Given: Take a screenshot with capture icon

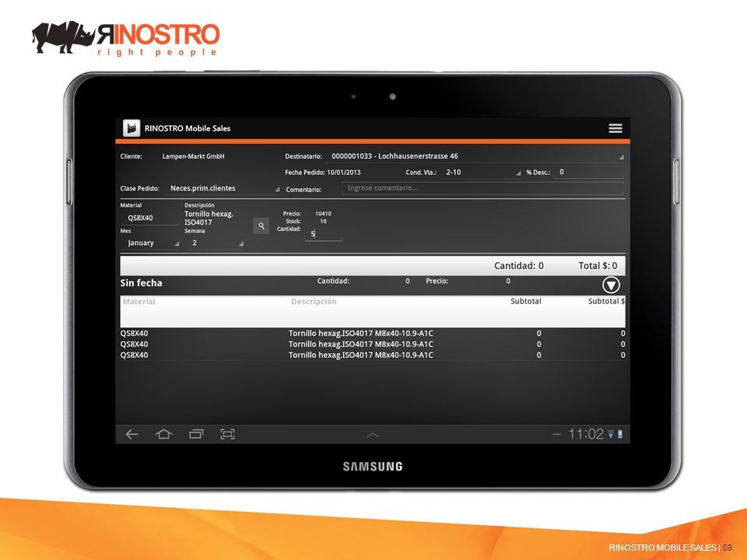Looking at the screenshot, I should coord(227,434).
